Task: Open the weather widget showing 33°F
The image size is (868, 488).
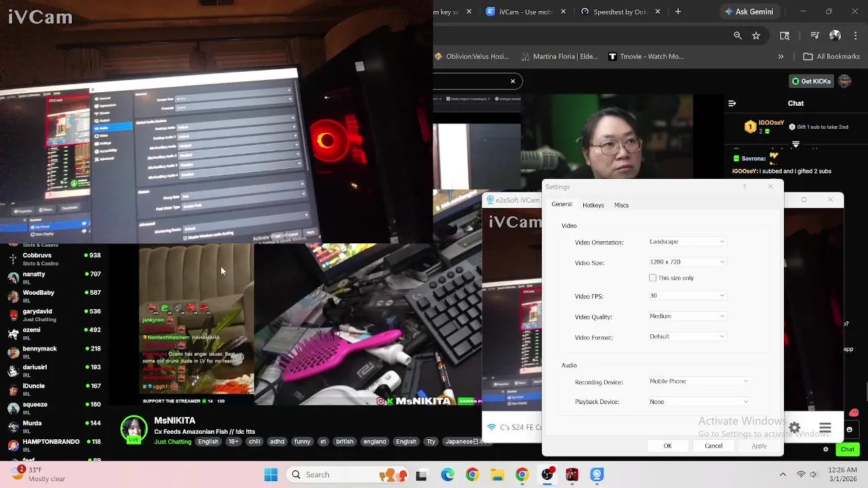Action: 37,474
